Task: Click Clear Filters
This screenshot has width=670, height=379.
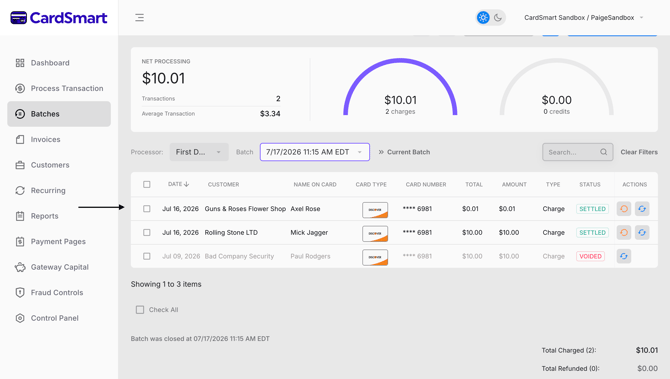Action: [x=639, y=152]
